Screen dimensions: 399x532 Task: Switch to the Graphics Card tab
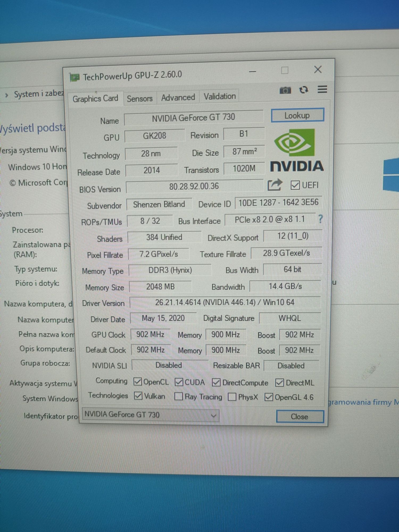click(x=95, y=99)
